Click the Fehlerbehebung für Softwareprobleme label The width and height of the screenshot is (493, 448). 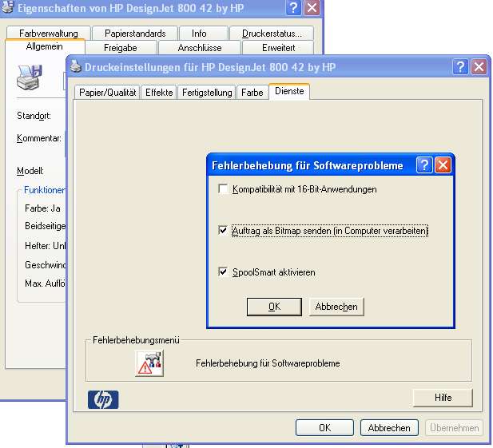(268, 363)
